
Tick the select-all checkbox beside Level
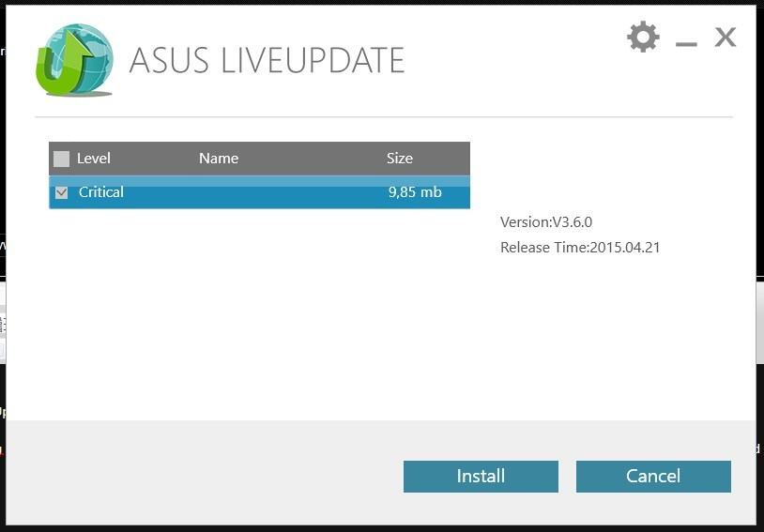(x=61, y=159)
